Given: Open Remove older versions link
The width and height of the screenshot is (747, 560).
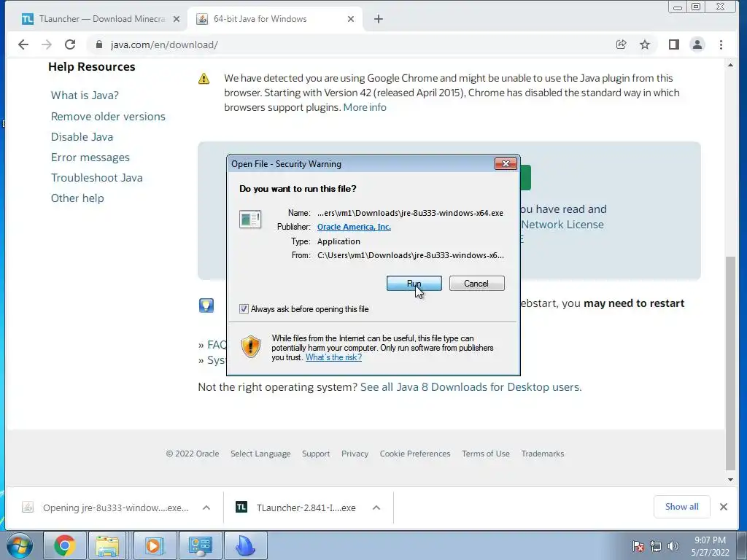Looking at the screenshot, I should 108,117.
